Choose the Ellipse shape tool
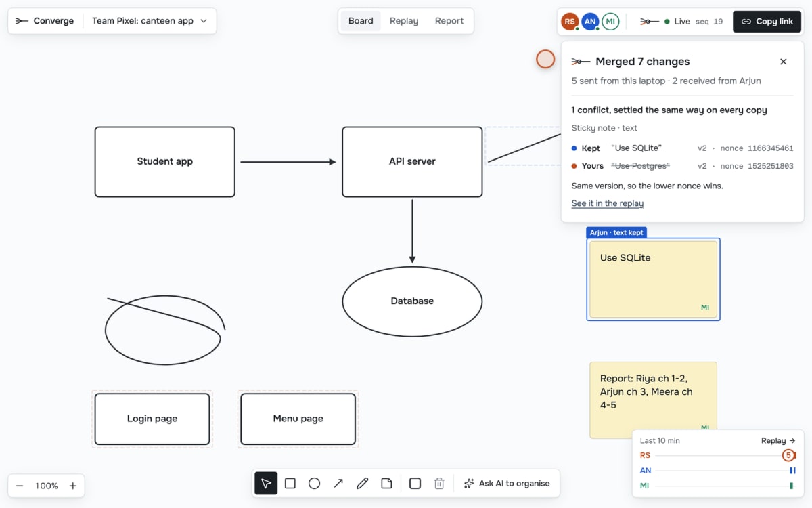The height and width of the screenshot is (508, 812). [x=314, y=483]
